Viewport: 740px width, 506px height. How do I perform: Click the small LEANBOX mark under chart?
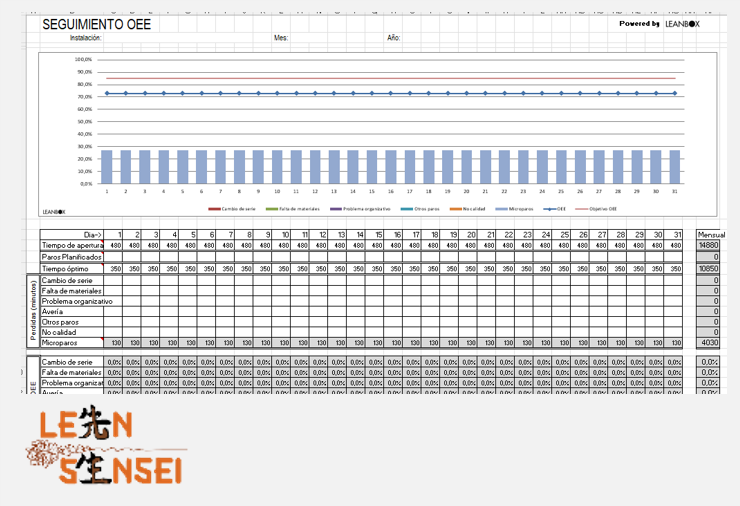pyautogui.click(x=54, y=211)
